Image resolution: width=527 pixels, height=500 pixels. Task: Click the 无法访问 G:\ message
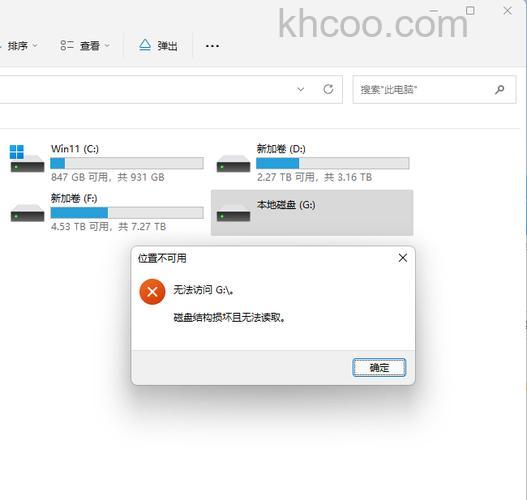point(204,290)
